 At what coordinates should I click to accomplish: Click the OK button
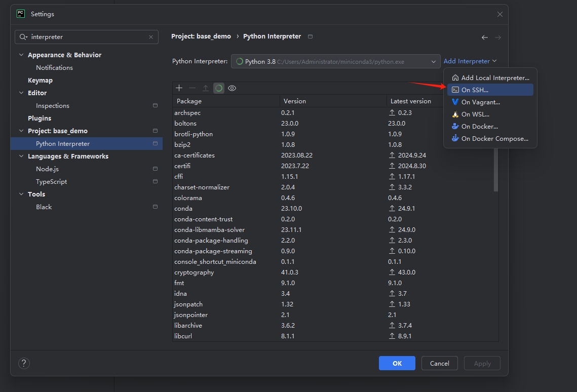click(397, 363)
